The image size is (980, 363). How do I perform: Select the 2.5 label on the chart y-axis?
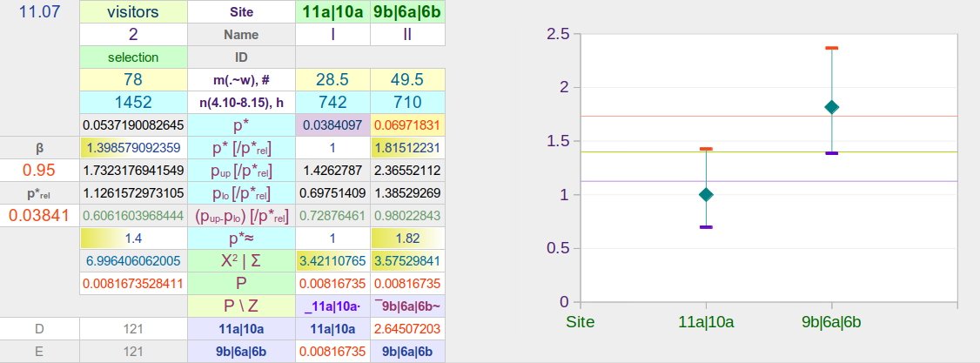557,34
